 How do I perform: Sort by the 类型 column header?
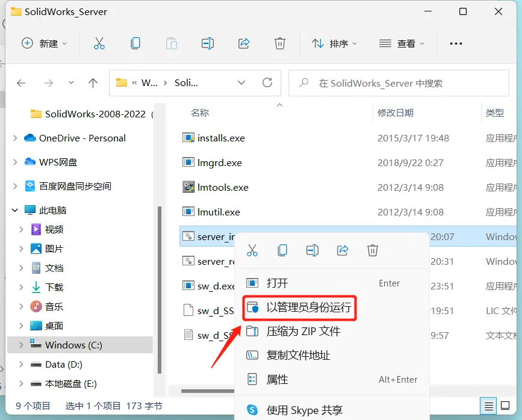[494, 113]
